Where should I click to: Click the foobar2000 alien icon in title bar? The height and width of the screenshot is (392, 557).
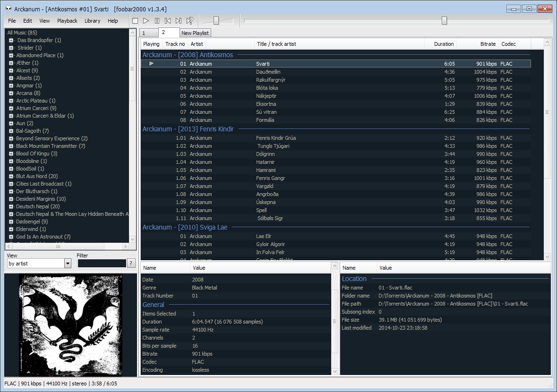click(x=9, y=9)
